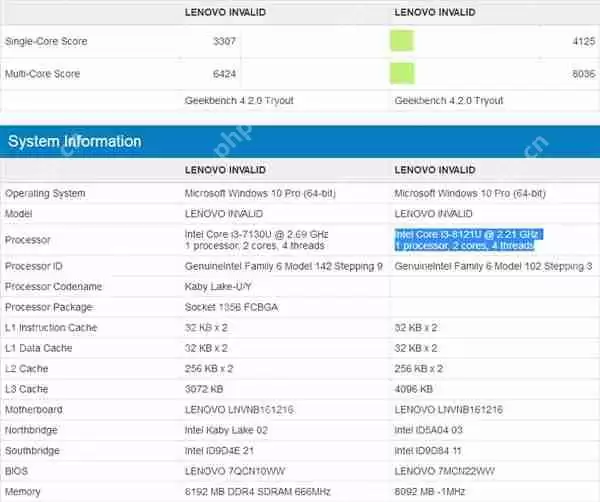The image size is (600, 502).
Task: Click the "Processor" row label
Action: pyautogui.click(x=28, y=240)
